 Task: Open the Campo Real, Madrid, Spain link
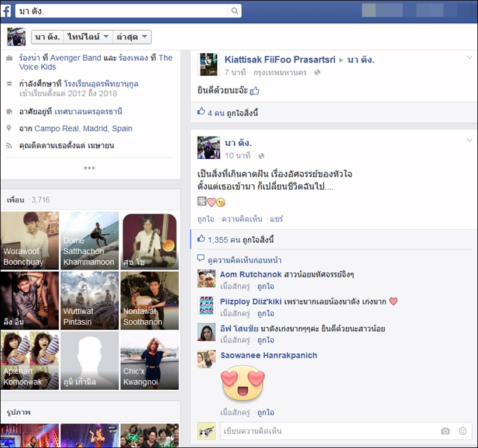[83, 128]
